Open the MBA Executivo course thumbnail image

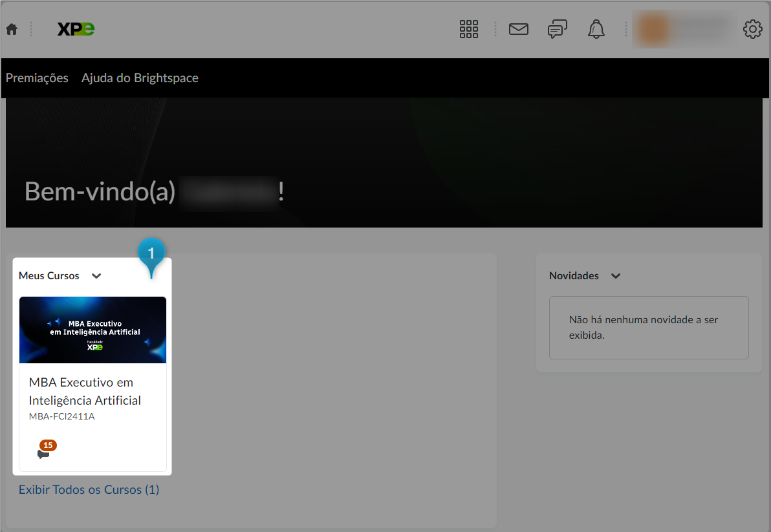pyautogui.click(x=93, y=330)
